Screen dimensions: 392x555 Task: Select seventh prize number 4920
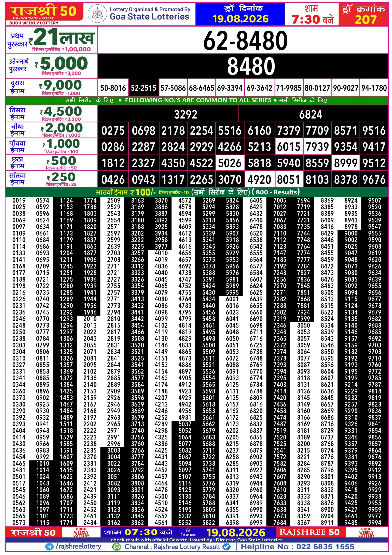[259, 180]
